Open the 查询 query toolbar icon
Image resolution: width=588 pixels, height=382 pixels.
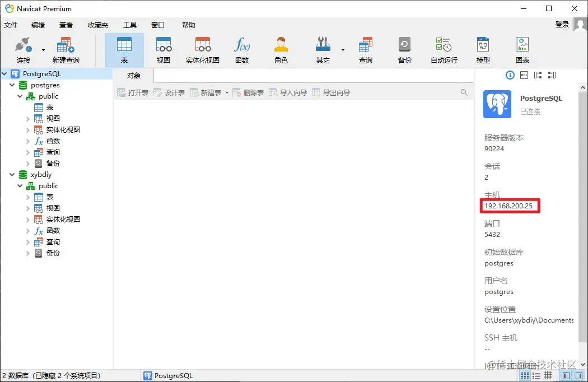click(x=365, y=50)
